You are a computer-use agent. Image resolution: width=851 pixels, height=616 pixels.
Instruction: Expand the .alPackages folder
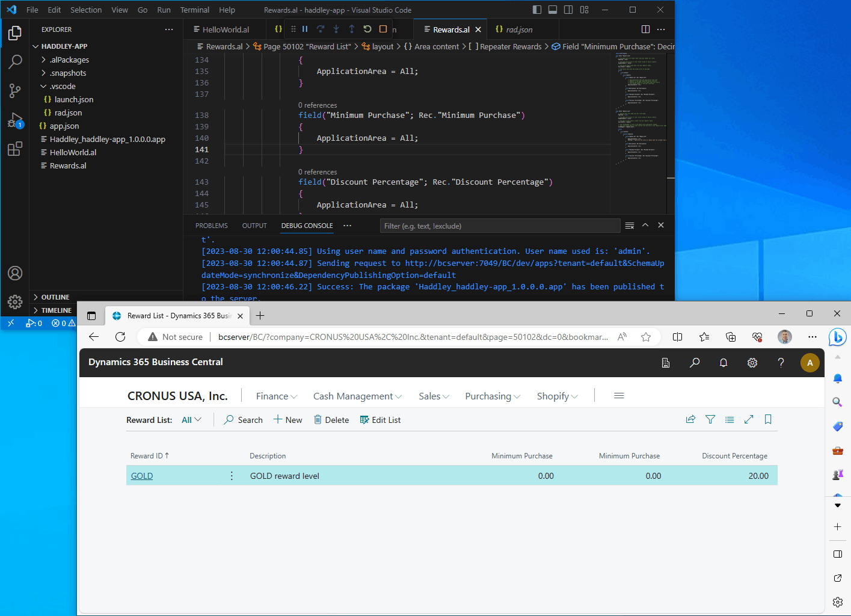coord(69,60)
